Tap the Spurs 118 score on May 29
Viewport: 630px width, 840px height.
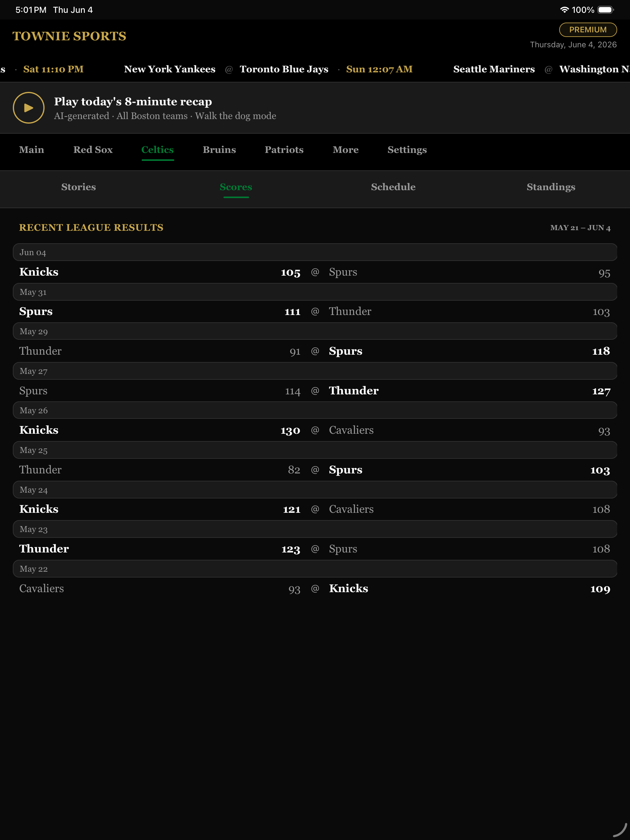(601, 351)
